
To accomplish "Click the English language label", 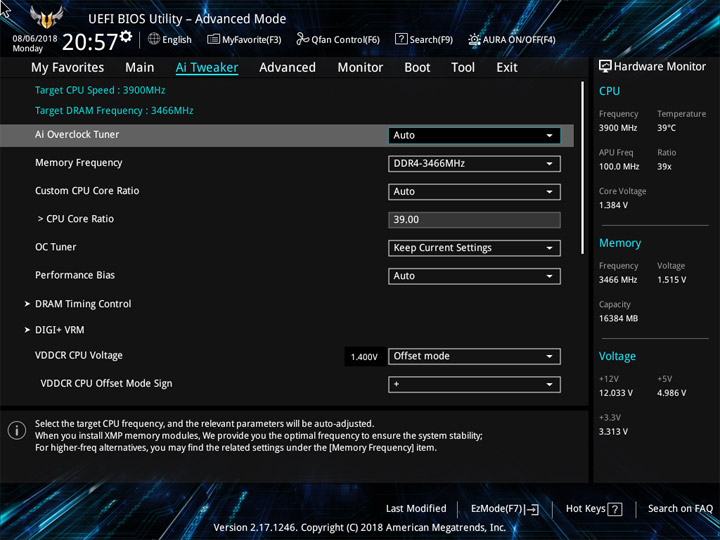I will [177, 39].
